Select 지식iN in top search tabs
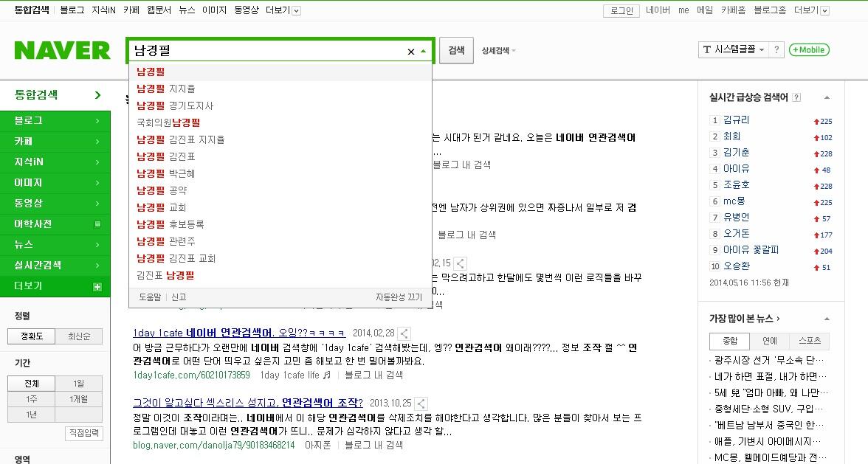 103,10
